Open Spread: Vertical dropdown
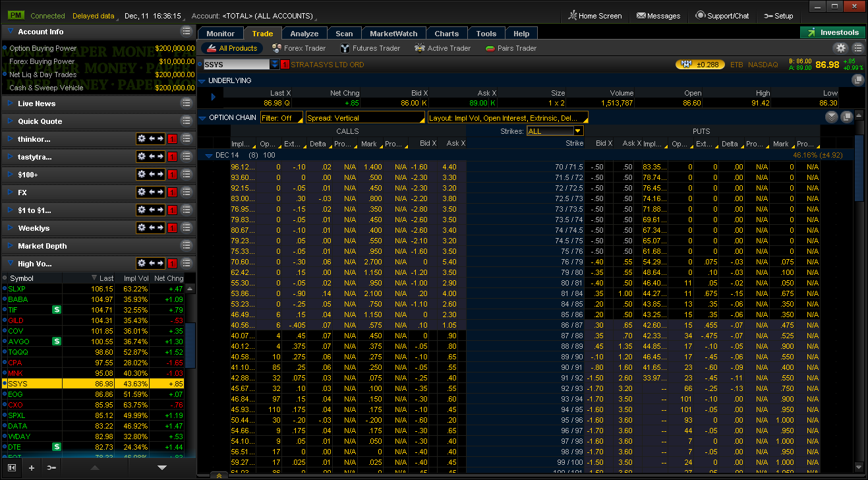The height and width of the screenshot is (480, 868). point(365,118)
